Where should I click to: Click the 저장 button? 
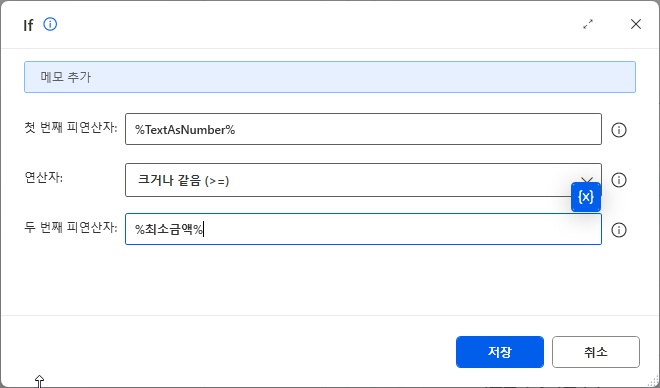click(500, 352)
